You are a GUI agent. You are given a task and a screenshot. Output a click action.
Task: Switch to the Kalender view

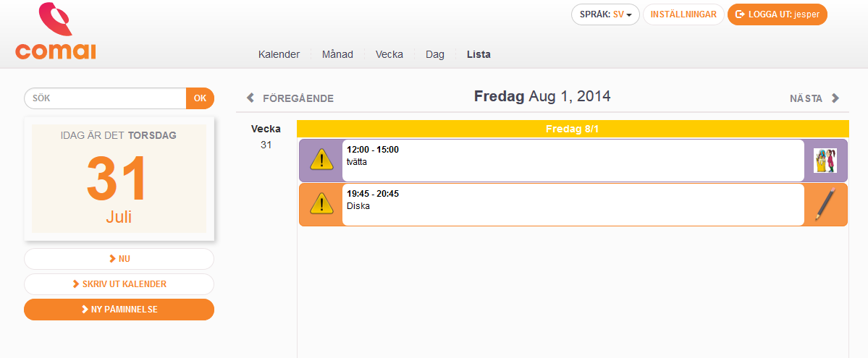tap(279, 54)
